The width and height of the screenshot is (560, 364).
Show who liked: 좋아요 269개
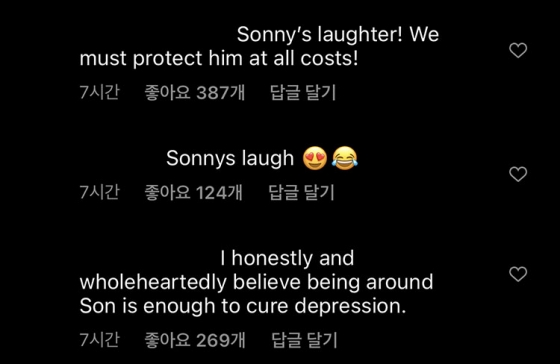click(195, 340)
